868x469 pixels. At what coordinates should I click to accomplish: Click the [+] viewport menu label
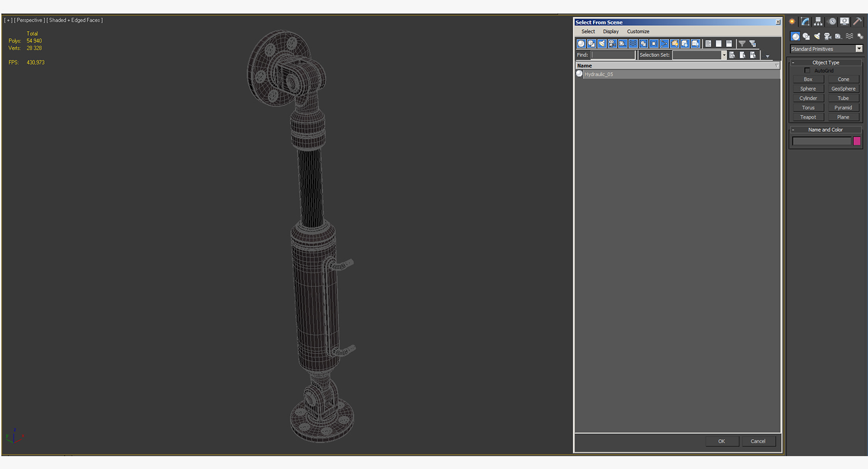8,20
